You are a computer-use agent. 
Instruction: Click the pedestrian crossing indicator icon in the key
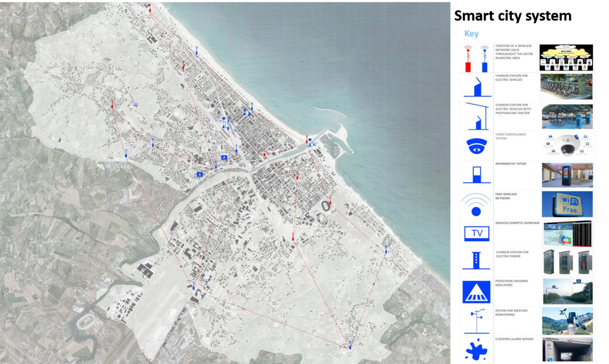476,292
